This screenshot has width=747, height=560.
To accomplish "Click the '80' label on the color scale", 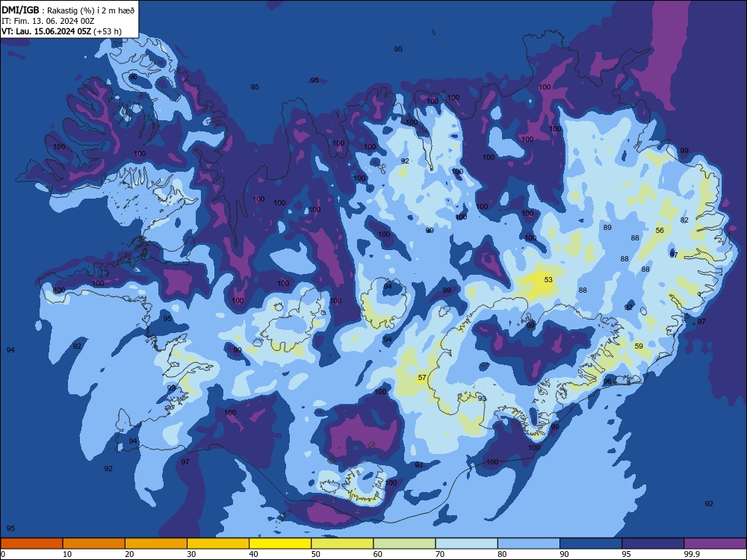I will click(502, 554).
